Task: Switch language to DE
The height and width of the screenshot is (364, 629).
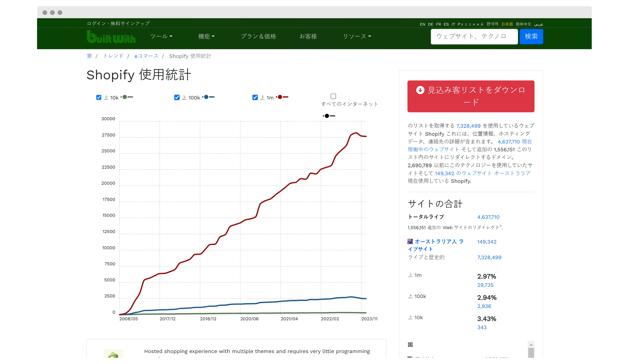Action: (431, 24)
